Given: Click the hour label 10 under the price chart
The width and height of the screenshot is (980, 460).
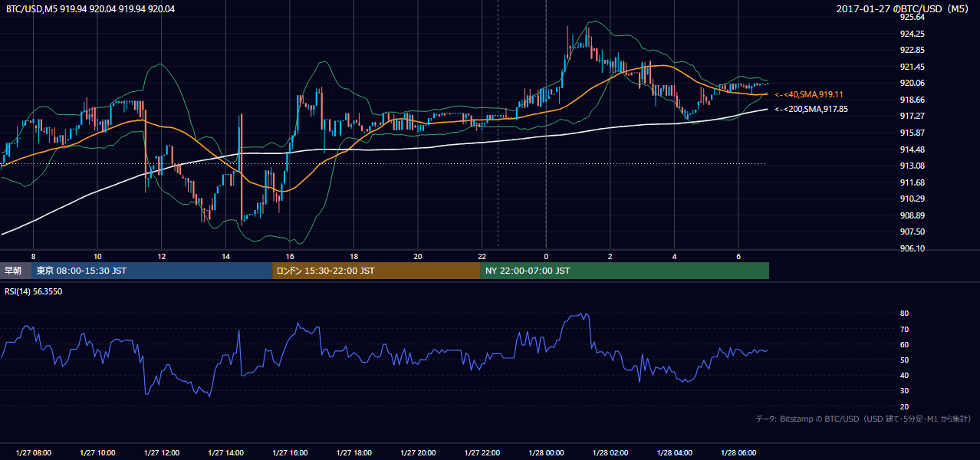Looking at the screenshot, I should pyautogui.click(x=97, y=256).
